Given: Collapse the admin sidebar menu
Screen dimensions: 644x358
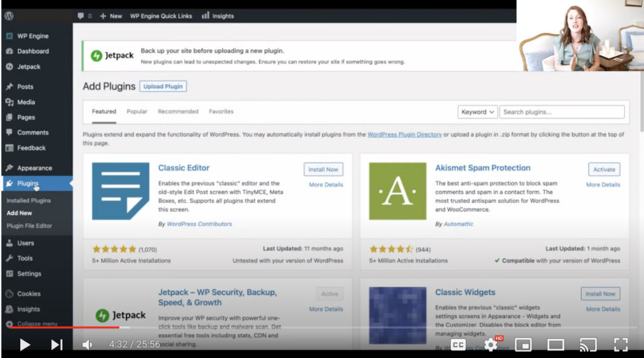Looking at the screenshot, I should point(32,324).
